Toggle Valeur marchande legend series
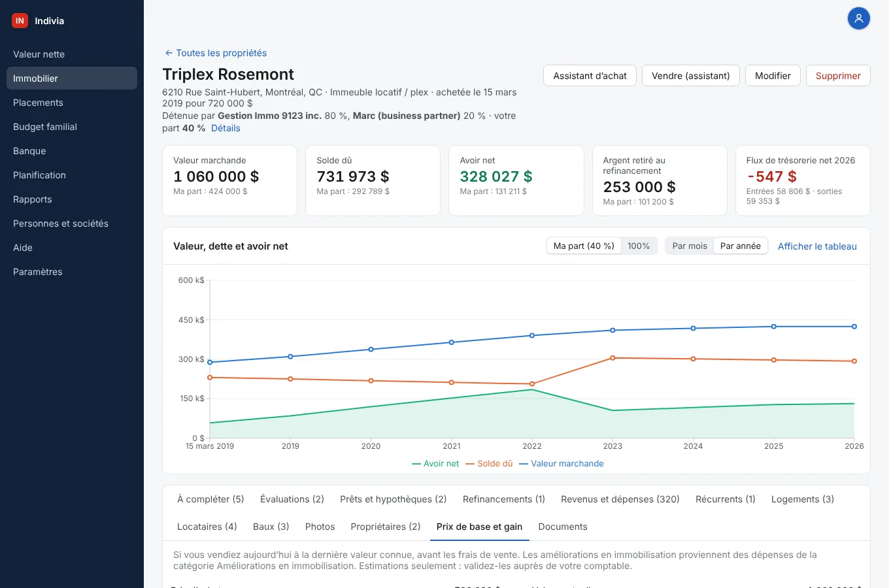889x588 pixels. pos(562,464)
